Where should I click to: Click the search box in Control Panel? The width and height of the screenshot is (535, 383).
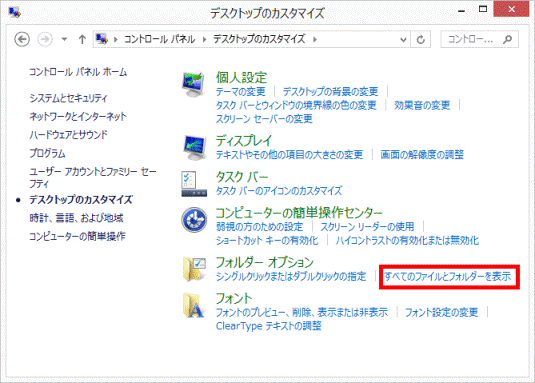pos(479,40)
